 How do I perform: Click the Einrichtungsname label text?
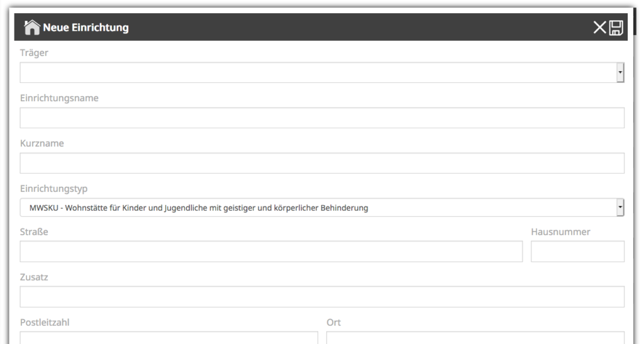click(x=59, y=98)
